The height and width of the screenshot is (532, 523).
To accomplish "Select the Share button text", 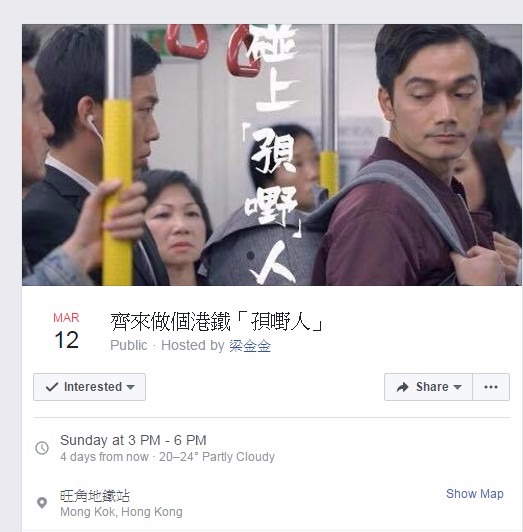I will coord(432,387).
